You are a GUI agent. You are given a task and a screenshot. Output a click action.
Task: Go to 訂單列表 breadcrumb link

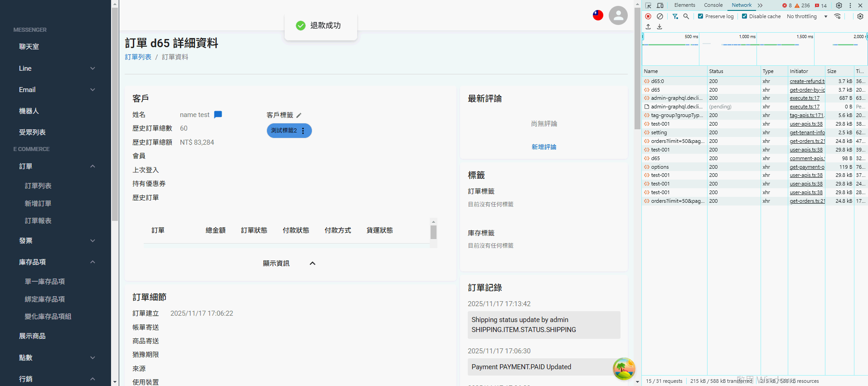coord(138,57)
